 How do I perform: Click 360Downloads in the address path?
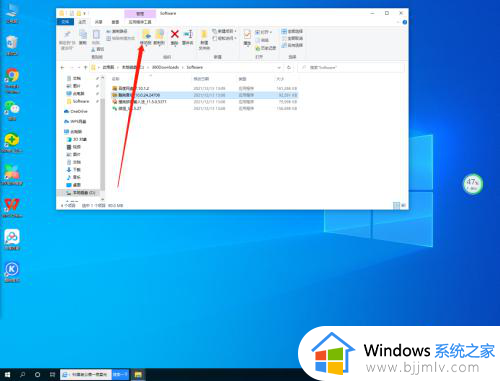point(166,67)
